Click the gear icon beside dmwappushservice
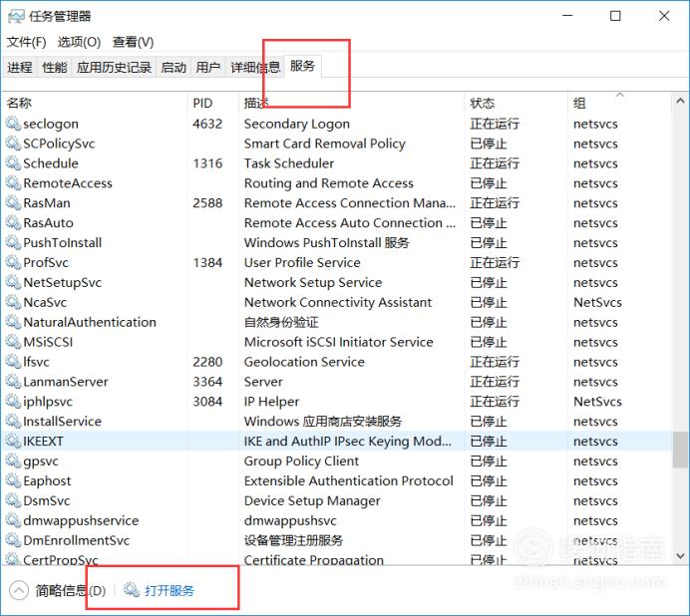690x616 pixels. click(x=13, y=520)
